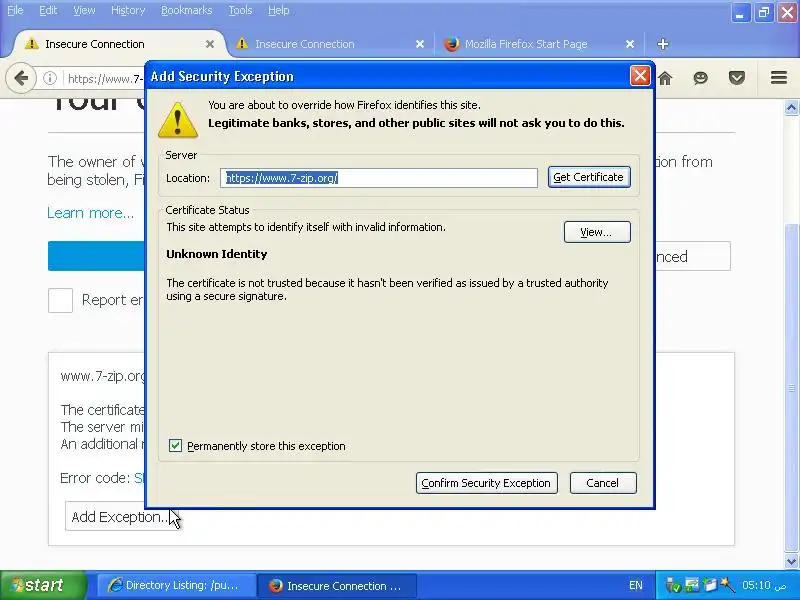Click View... certificate button
Viewport: 800px width, 600px height.
[597, 232]
